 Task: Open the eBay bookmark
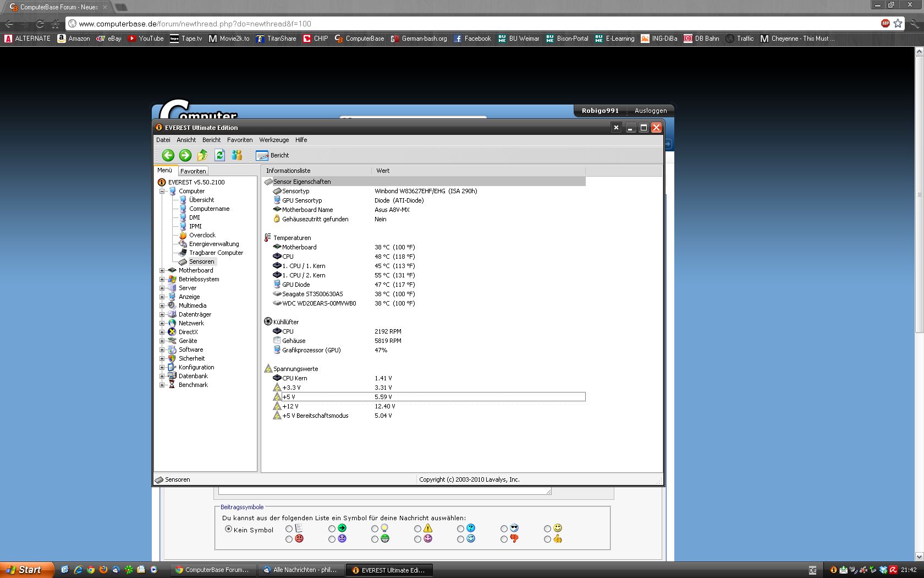coord(109,39)
